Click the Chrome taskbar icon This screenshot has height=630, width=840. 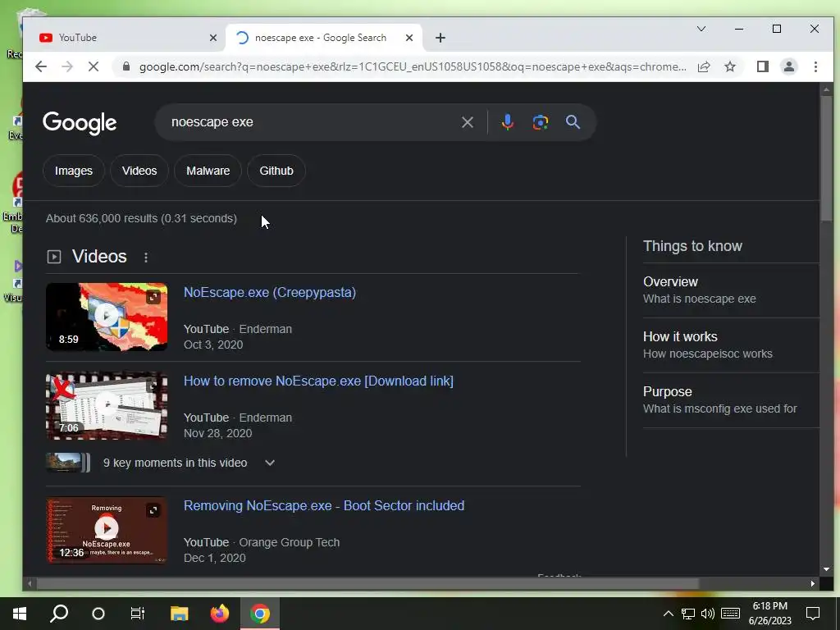point(260,614)
